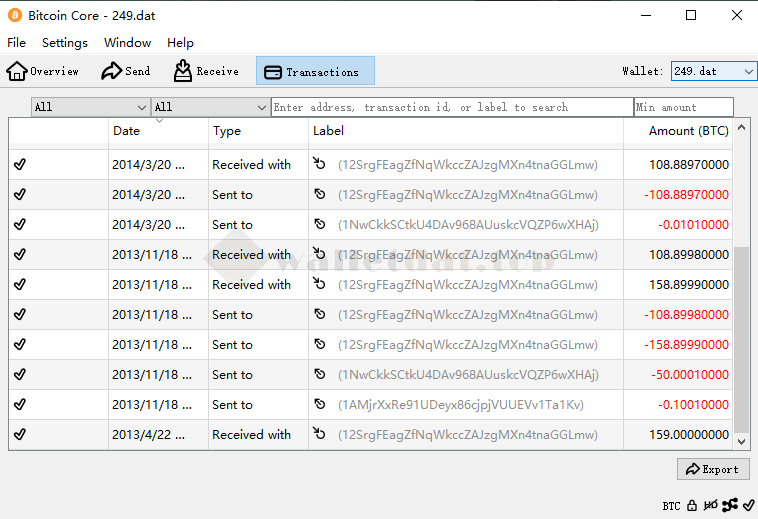Open the date range filter dropdown
Screen dimensions: 758x519
90,107
